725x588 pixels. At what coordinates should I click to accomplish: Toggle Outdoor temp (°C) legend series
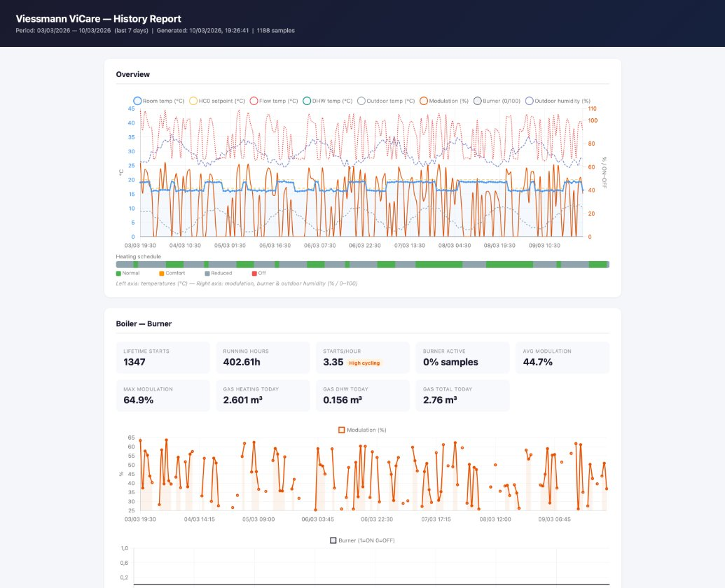[386, 101]
